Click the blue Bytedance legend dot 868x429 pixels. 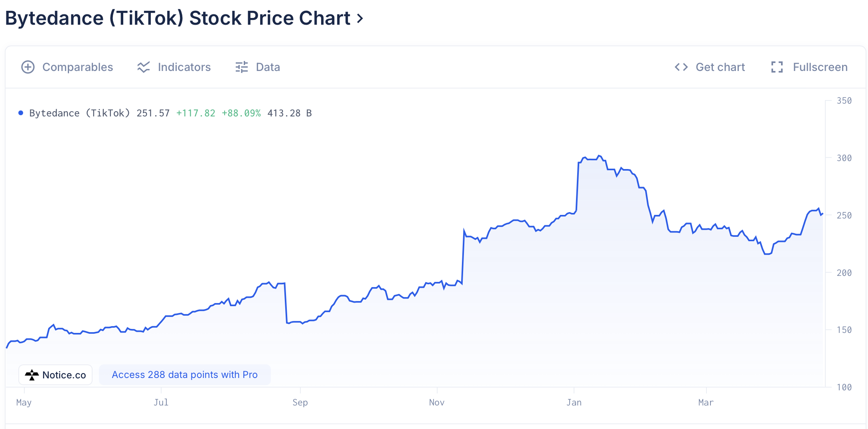(x=21, y=113)
